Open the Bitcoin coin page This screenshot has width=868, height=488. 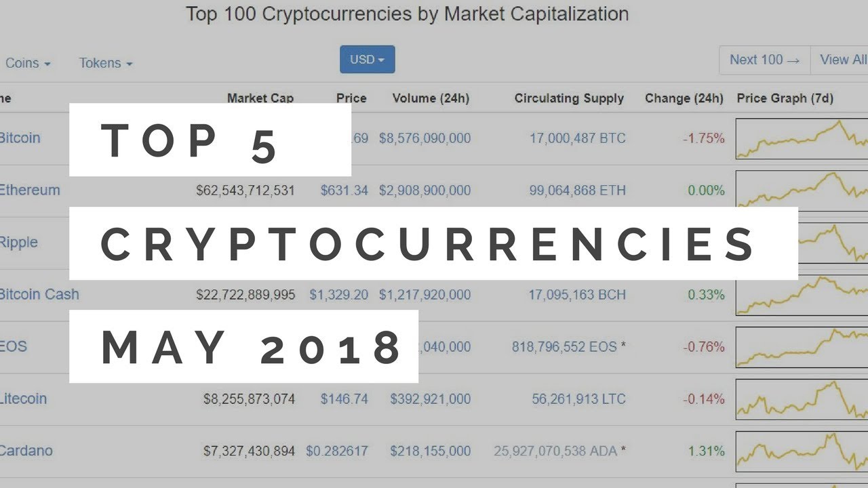[20, 138]
